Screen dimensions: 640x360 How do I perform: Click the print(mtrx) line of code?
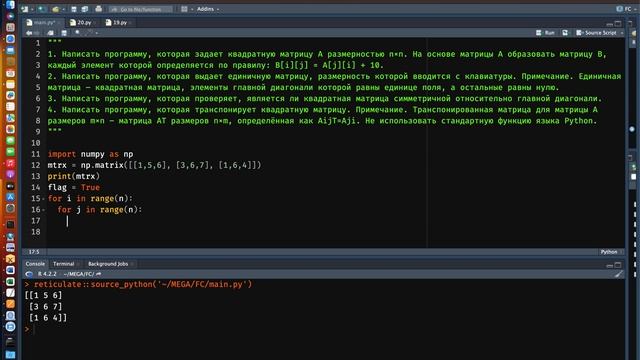[73, 176]
